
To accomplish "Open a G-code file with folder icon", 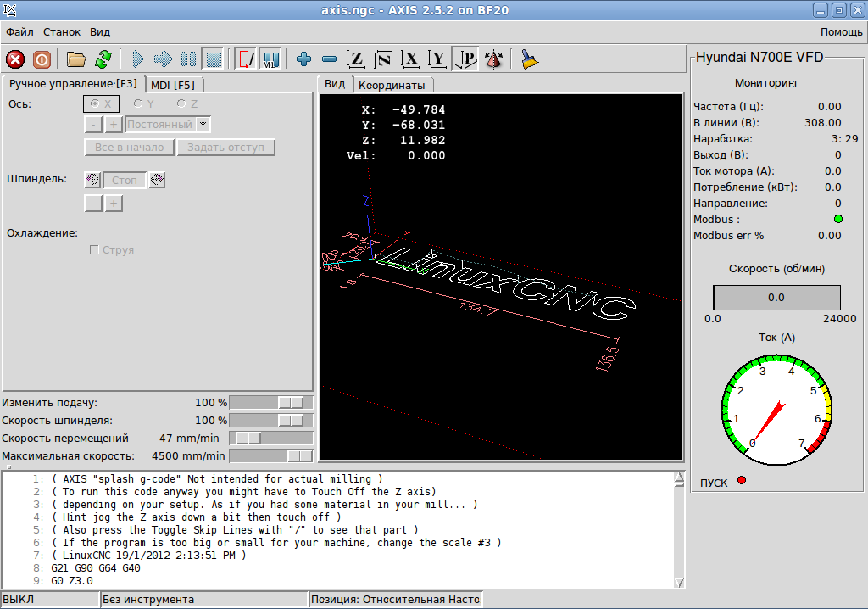I will 76,59.
